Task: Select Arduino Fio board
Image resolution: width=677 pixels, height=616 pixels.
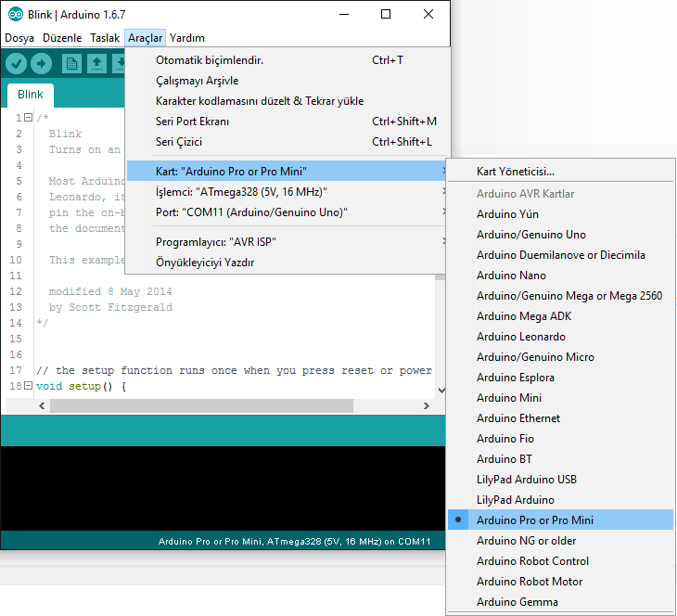Action: [x=560, y=439]
